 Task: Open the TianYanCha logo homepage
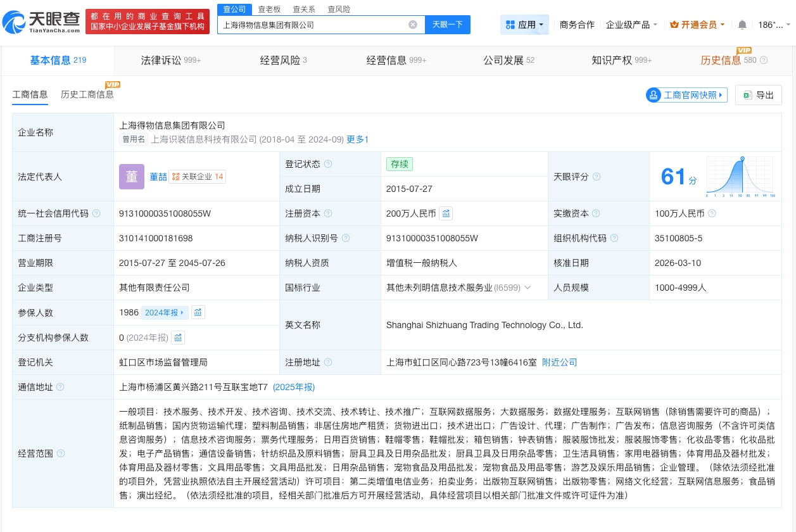coord(42,22)
